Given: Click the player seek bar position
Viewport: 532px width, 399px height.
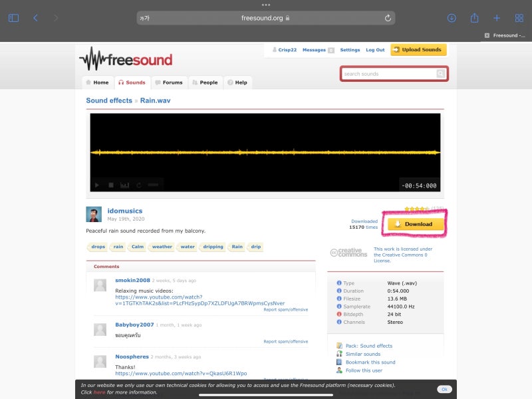Looking at the screenshot, I should (x=153, y=186).
